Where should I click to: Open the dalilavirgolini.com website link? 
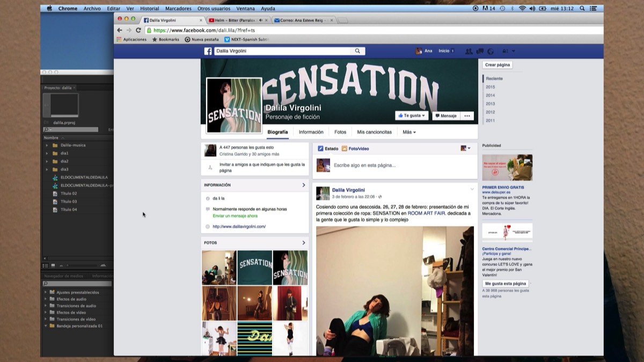[x=239, y=227]
